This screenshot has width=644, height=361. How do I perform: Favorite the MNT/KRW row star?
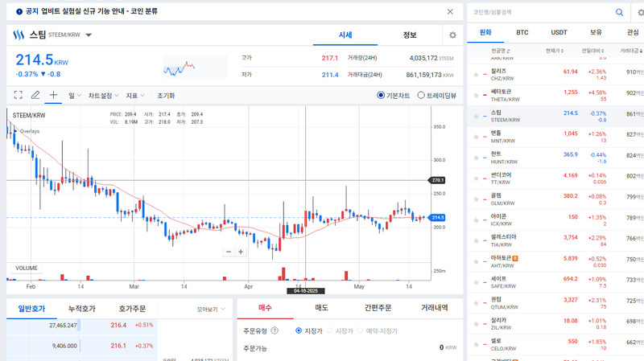pos(476,137)
